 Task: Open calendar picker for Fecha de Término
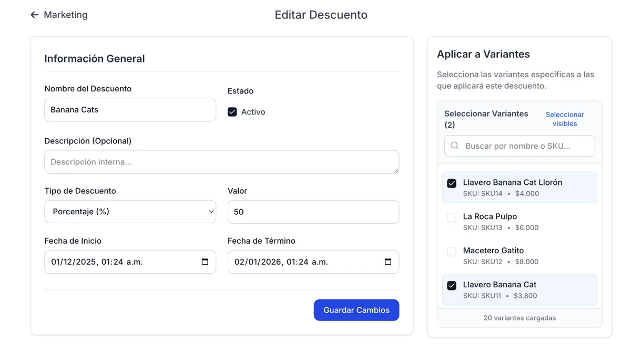click(388, 262)
